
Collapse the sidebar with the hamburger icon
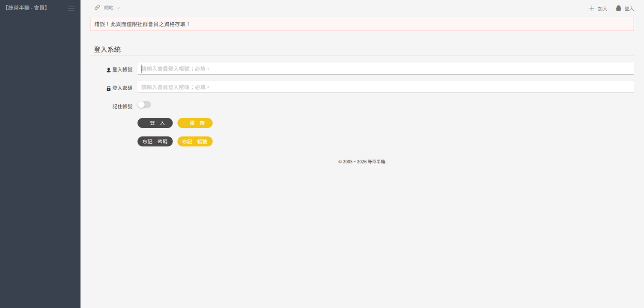pos(71,8)
